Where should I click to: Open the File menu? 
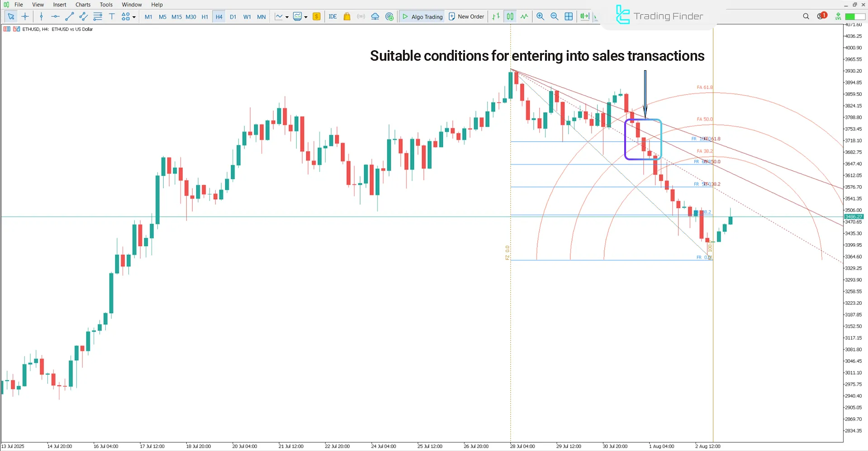19,5
